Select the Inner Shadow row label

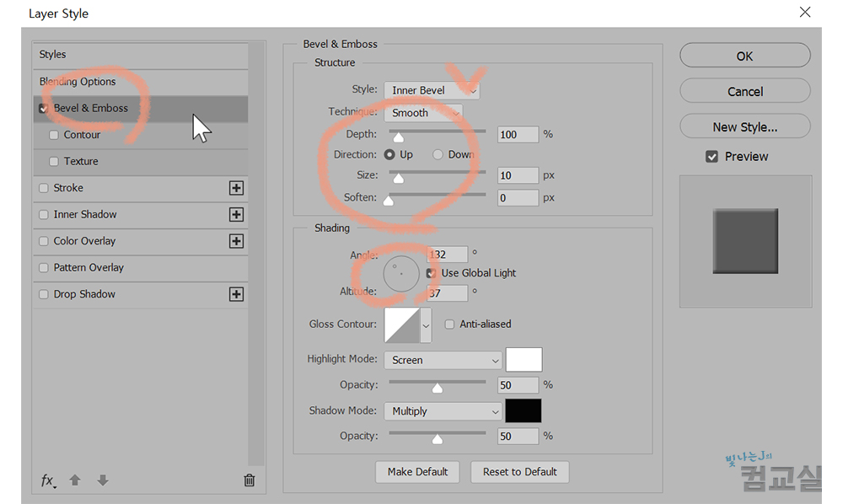point(85,214)
